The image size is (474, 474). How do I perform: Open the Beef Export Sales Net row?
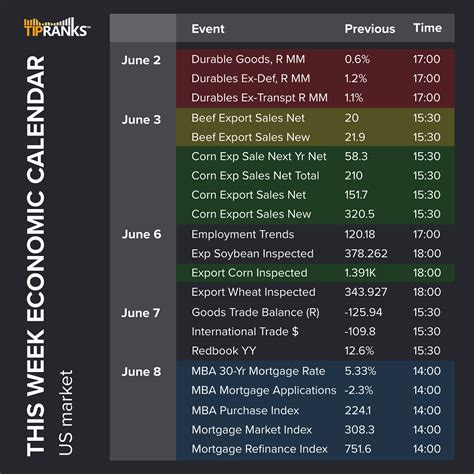315,118
